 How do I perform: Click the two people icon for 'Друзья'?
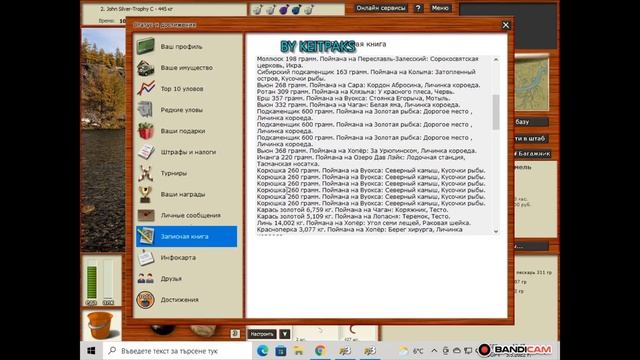(145, 279)
